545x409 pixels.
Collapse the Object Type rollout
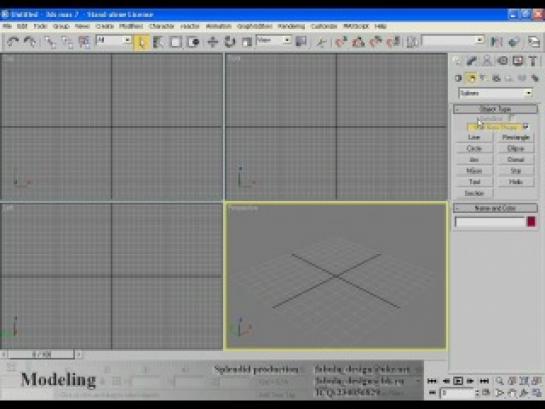(x=495, y=109)
